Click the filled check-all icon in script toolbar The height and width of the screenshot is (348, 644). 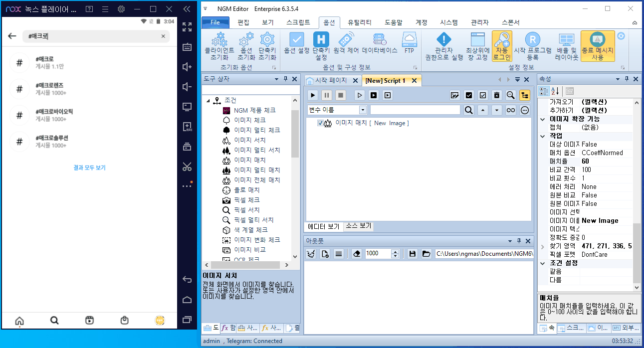[x=468, y=95]
